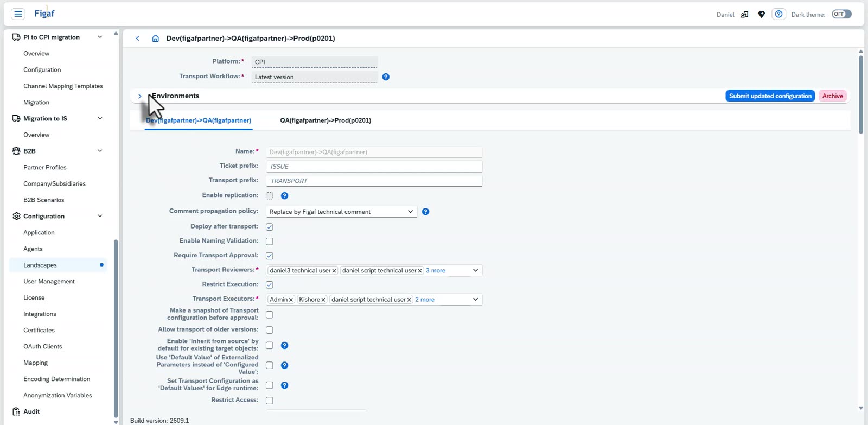This screenshot has height=425, width=868.
Task: Show help for Enable replication
Action: coord(284,196)
